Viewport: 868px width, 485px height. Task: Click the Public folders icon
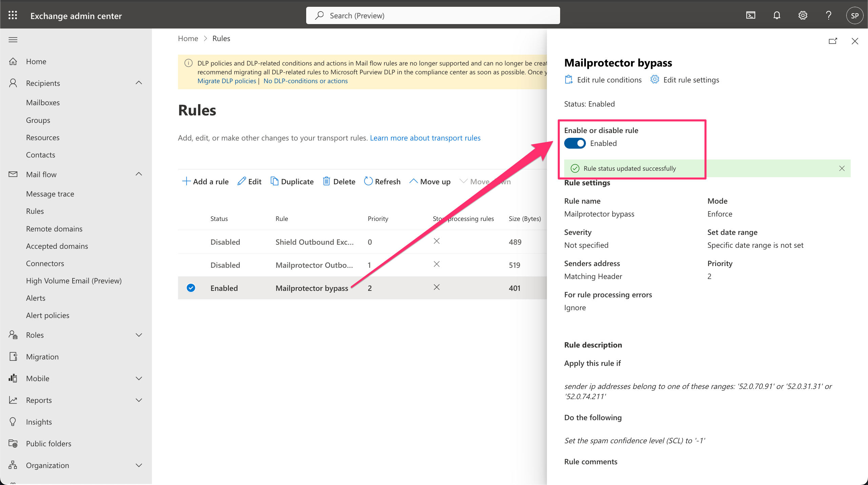click(13, 444)
